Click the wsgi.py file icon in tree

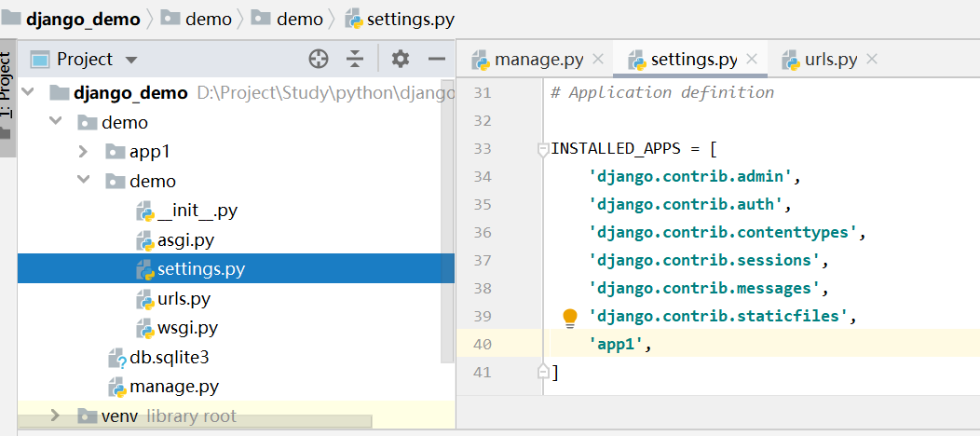(x=145, y=328)
